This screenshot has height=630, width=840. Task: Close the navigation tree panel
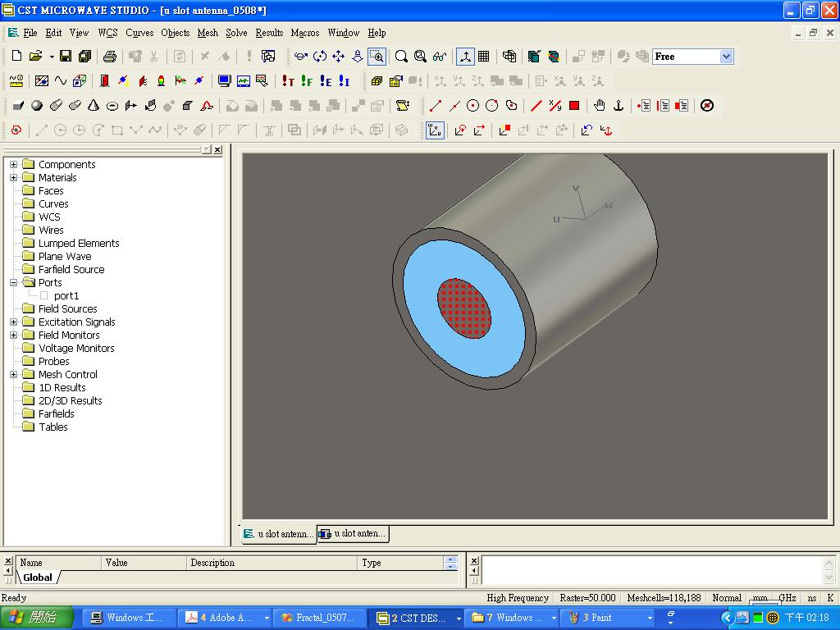pyautogui.click(x=217, y=149)
